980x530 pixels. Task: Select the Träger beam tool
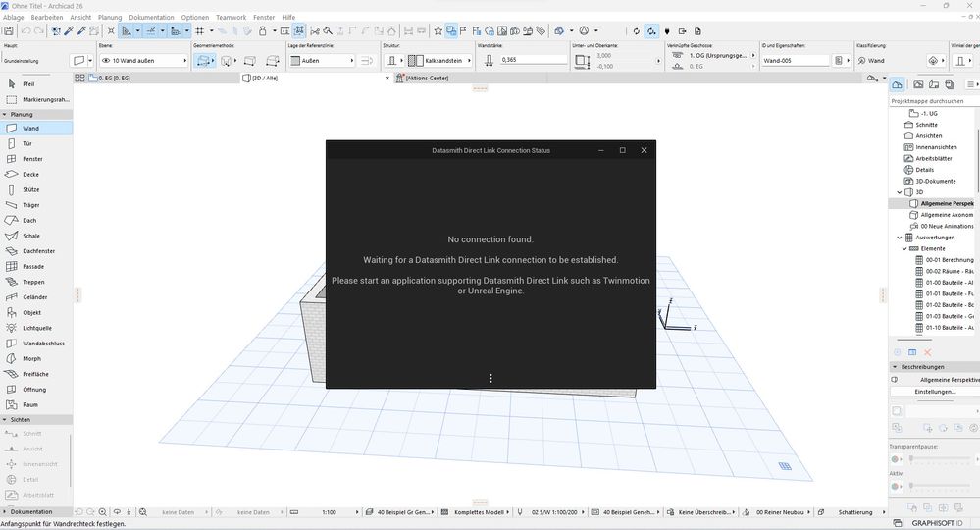pyautogui.click(x=36, y=205)
